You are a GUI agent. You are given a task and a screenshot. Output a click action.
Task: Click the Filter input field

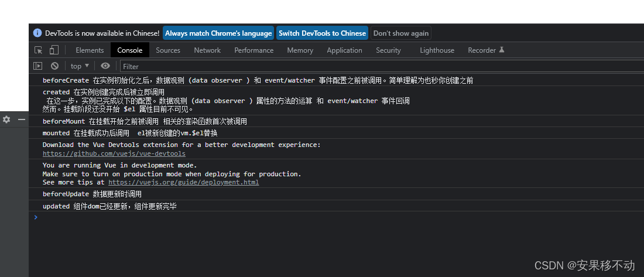click(x=382, y=66)
